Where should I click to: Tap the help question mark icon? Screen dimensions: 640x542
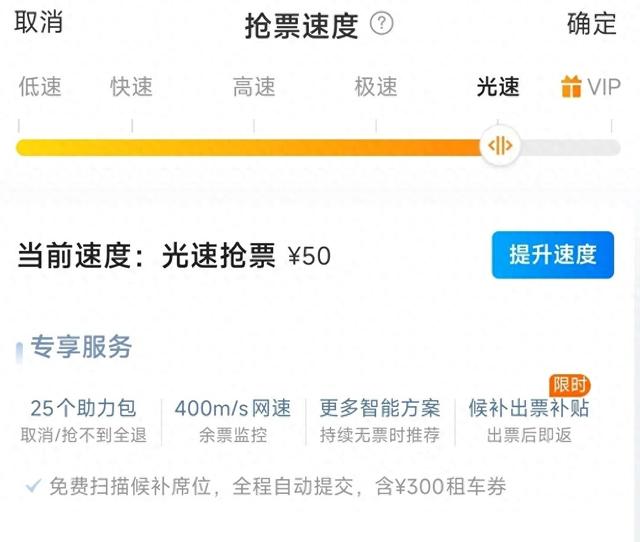point(382,24)
